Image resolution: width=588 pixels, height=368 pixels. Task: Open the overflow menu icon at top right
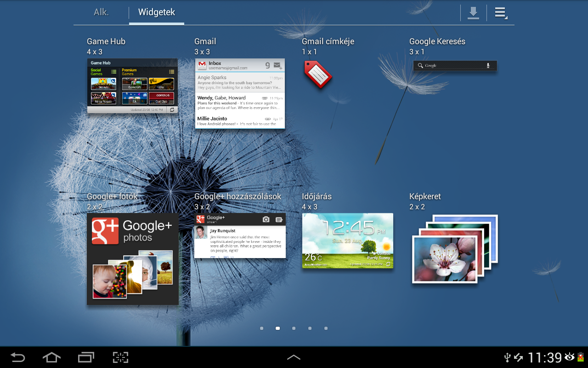point(501,13)
